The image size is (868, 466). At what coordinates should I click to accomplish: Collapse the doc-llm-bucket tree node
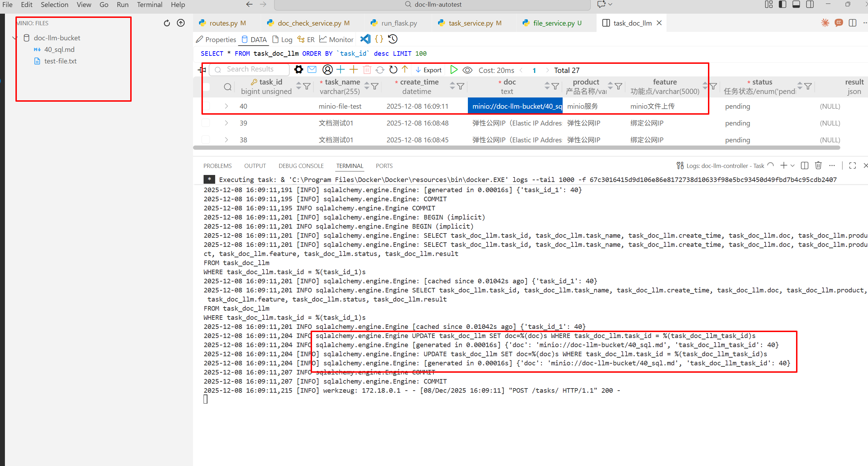(x=15, y=38)
